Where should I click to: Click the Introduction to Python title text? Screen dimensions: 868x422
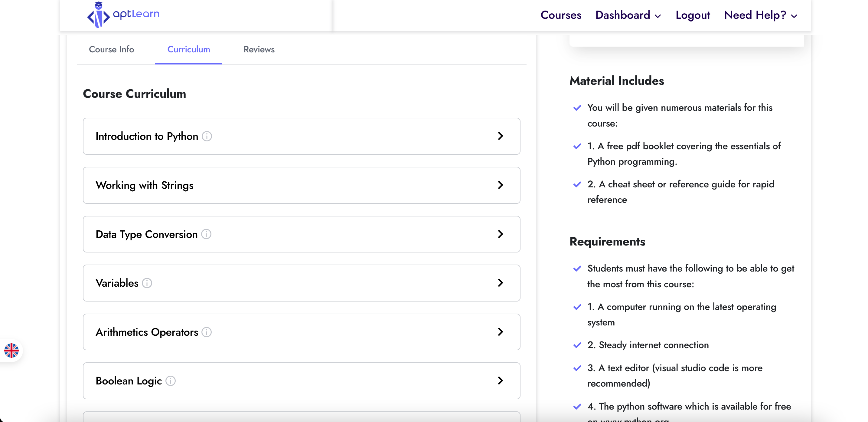coord(147,136)
